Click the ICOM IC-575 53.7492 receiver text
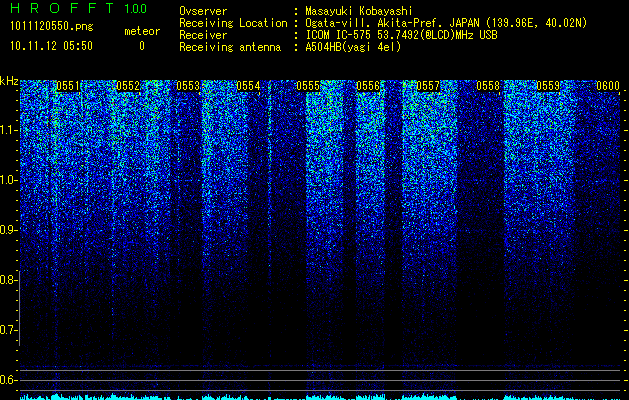 tap(401, 35)
